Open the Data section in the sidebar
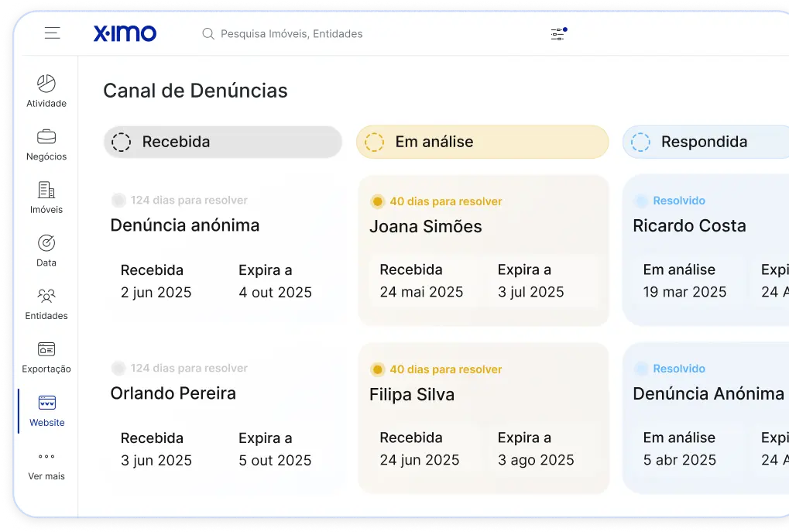The height and width of the screenshot is (532, 789). (46, 248)
